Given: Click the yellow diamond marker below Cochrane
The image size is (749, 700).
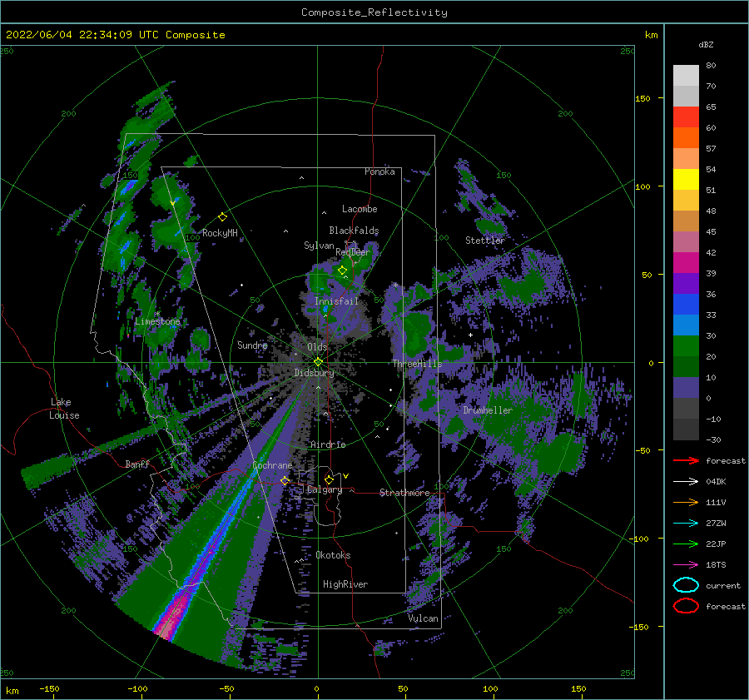Looking at the screenshot, I should pyautogui.click(x=285, y=480).
